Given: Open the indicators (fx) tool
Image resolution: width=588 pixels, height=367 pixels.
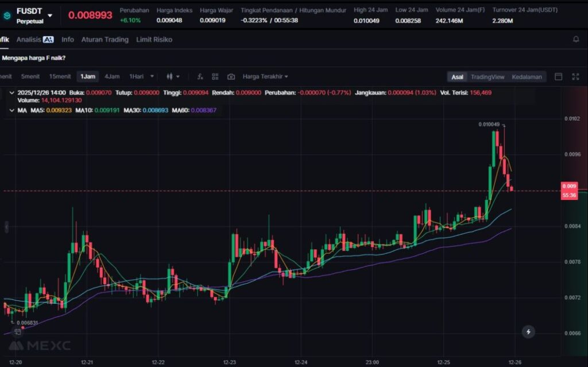Looking at the screenshot, I should [200, 76].
